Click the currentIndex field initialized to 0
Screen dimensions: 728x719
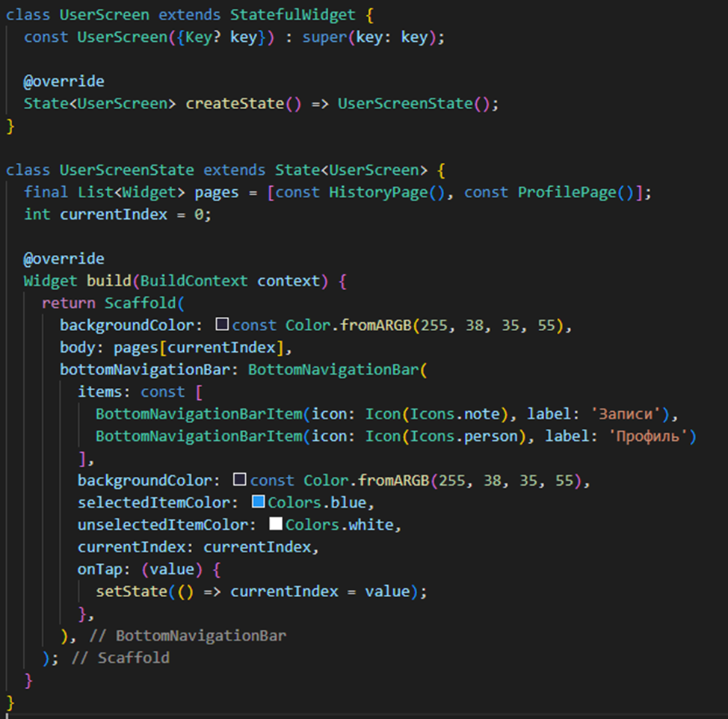pos(113,215)
